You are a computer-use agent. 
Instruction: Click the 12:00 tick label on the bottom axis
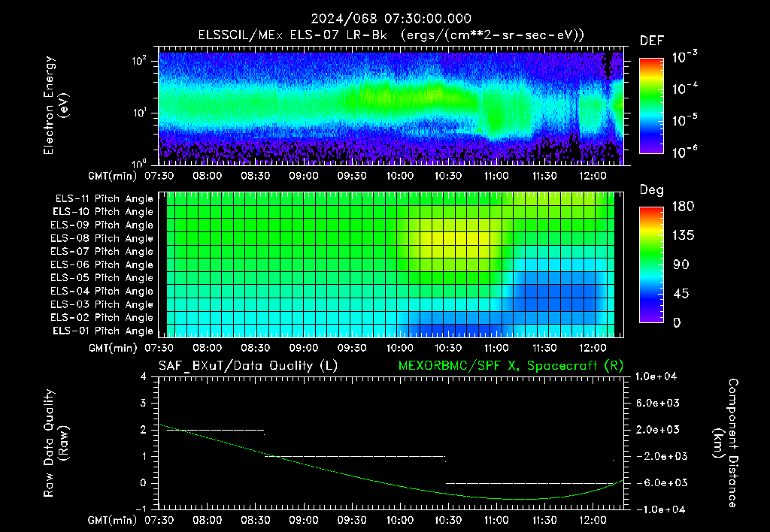click(x=593, y=520)
